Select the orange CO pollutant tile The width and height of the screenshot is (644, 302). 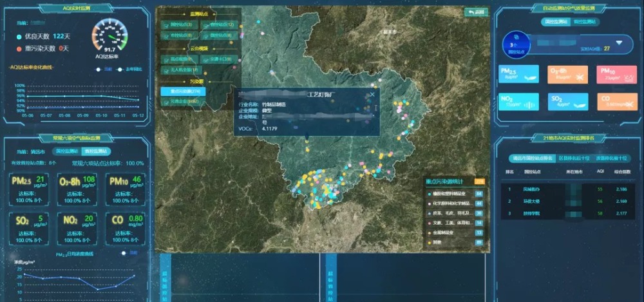coord(616,102)
